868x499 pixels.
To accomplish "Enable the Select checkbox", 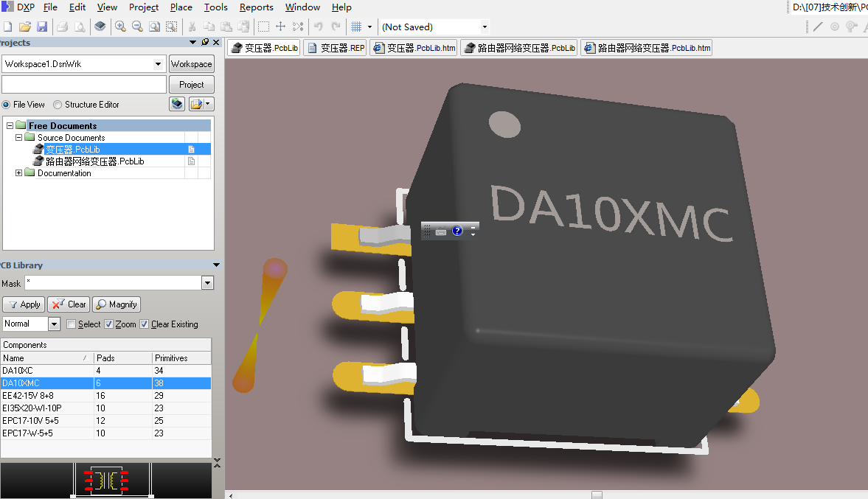I will pyautogui.click(x=71, y=324).
